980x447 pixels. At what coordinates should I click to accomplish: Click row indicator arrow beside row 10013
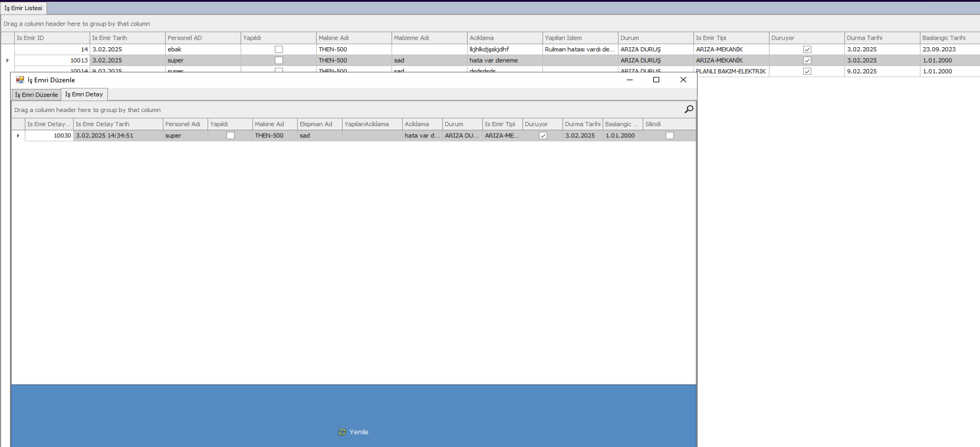7,60
